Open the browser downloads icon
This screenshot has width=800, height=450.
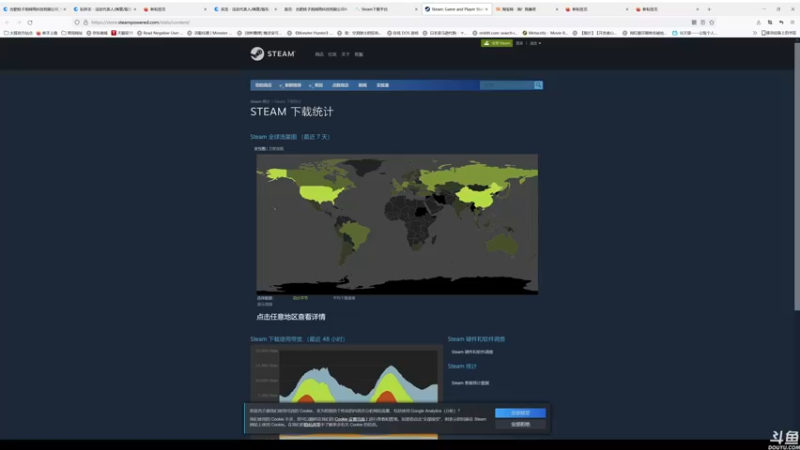tap(759, 22)
